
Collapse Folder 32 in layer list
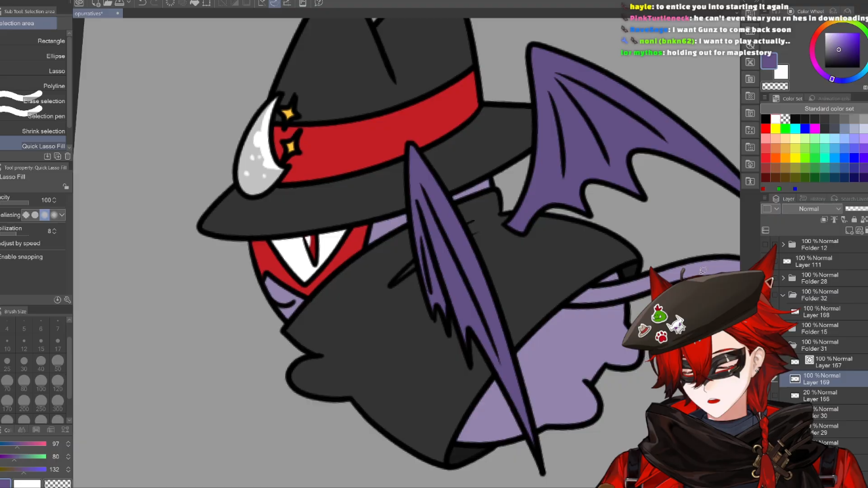point(783,295)
